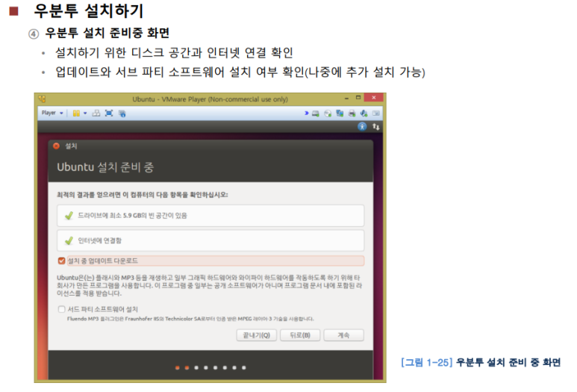The height and width of the screenshot is (392, 577).
Task: Toggle the 설치 중 업데이트 다운로드 checkbox
Action: 61,261
